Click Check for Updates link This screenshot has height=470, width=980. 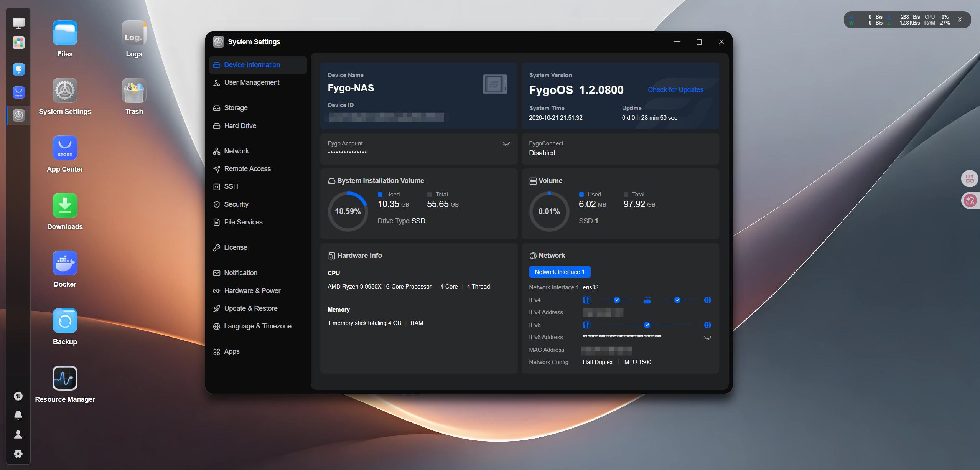pos(675,90)
